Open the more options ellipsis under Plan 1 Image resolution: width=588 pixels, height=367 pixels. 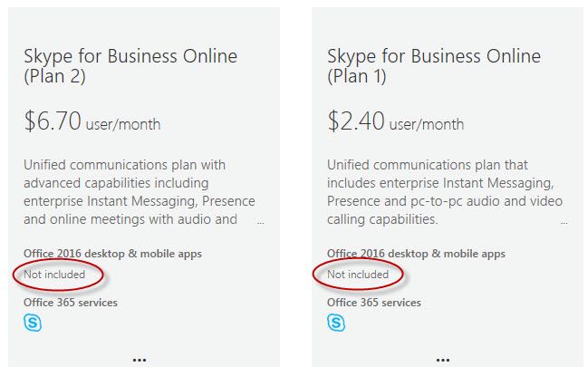point(443,359)
